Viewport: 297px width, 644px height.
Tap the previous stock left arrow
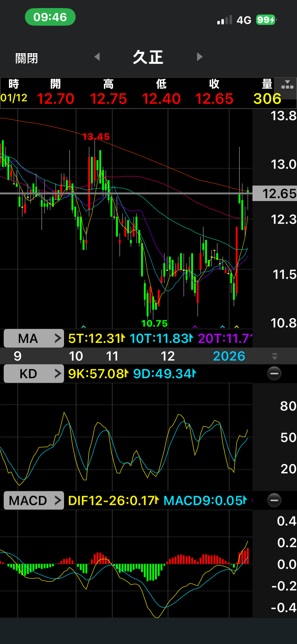(x=97, y=57)
